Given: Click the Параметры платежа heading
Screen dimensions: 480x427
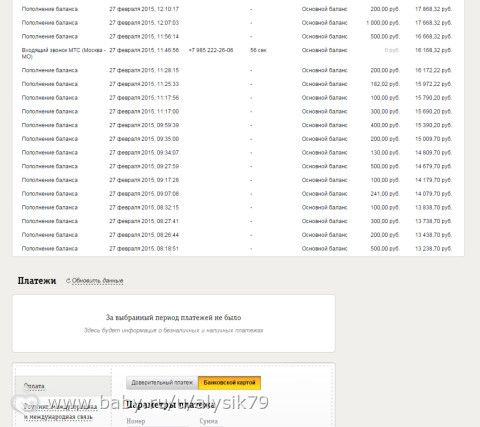Looking at the screenshot, I should click(171, 405).
